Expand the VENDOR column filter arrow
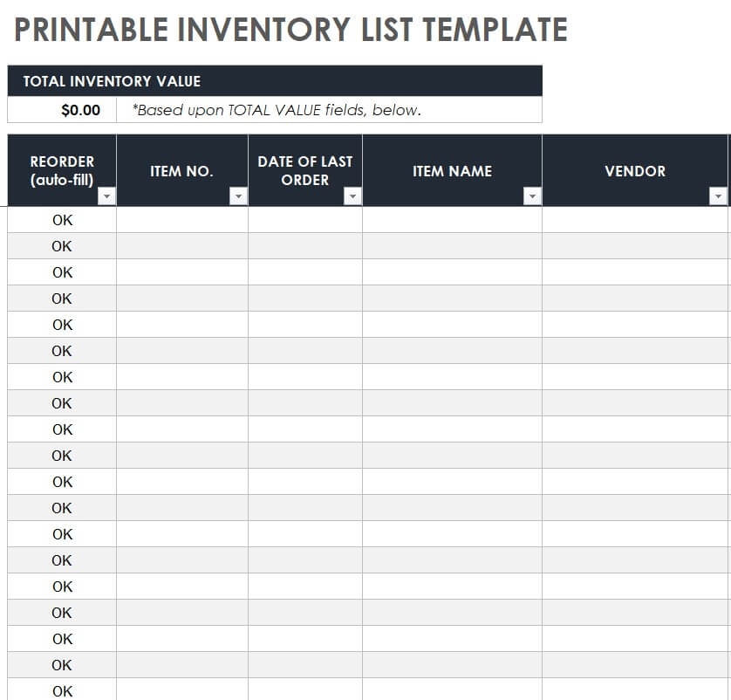This screenshot has height=700, width=731. pyautogui.click(x=718, y=197)
